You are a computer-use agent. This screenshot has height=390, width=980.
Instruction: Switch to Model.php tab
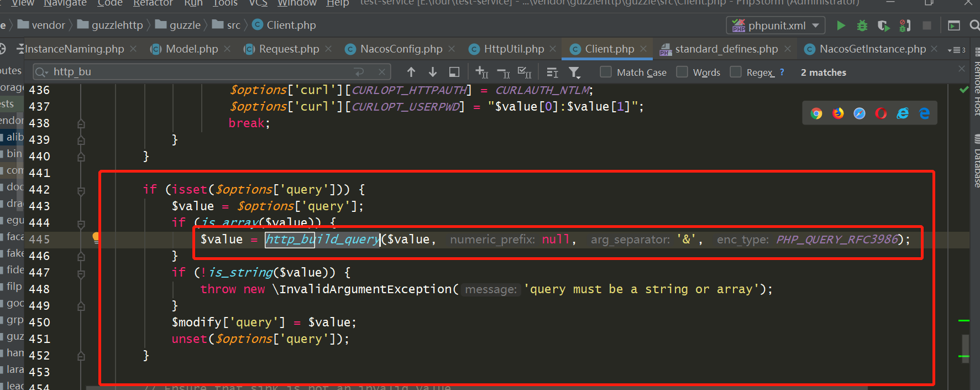coord(192,49)
